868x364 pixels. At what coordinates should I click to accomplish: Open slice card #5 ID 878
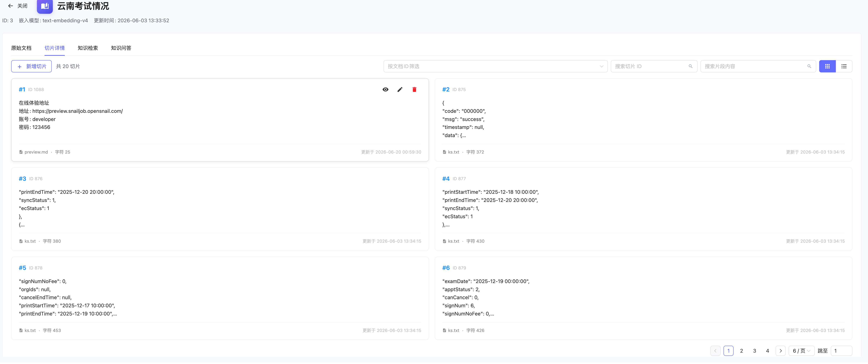pos(220,298)
